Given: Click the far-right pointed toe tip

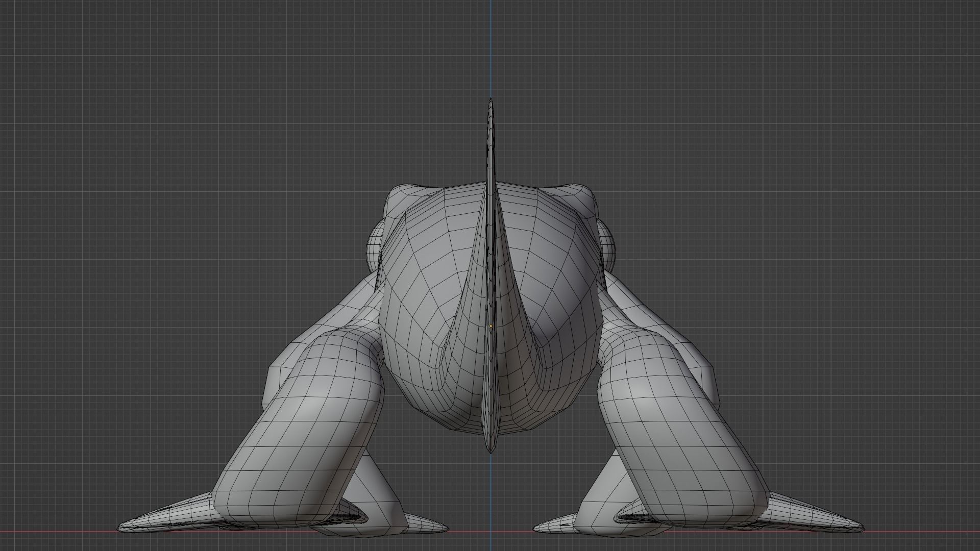Looking at the screenshot, I should coord(860,529).
